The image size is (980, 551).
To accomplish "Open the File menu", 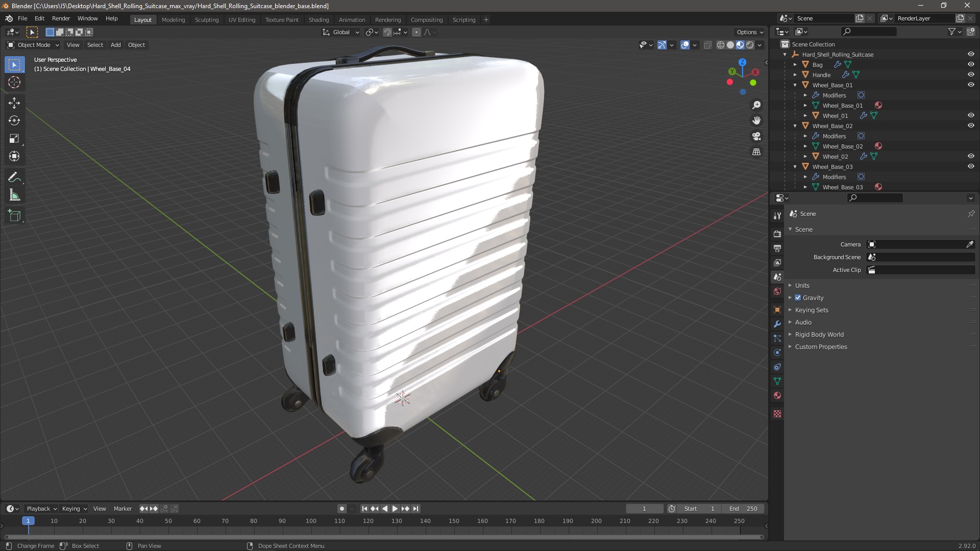I will 22,18.
